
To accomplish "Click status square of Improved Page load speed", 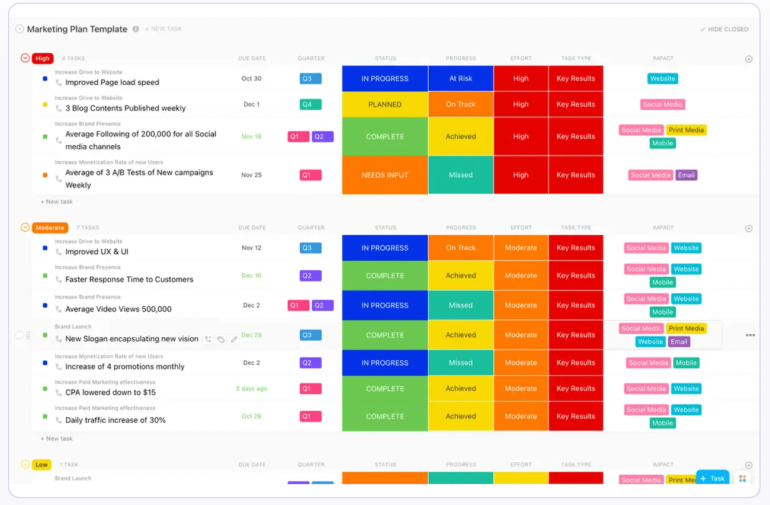I will pyautogui.click(x=45, y=79).
